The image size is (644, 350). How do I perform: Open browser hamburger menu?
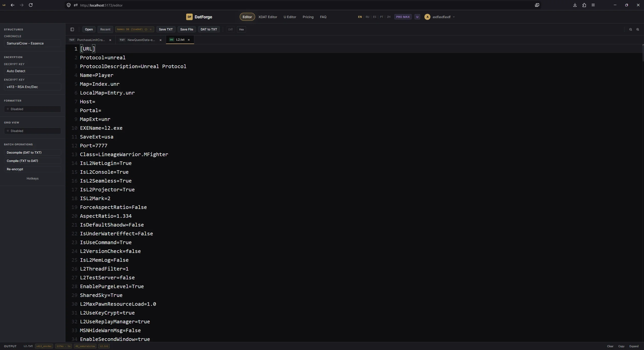click(x=593, y=5)
